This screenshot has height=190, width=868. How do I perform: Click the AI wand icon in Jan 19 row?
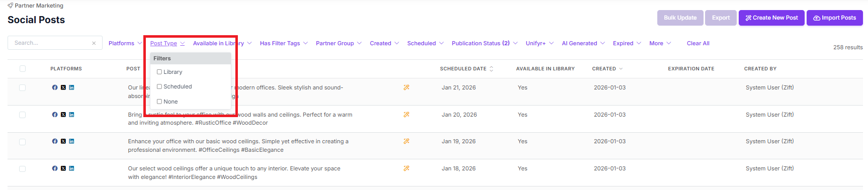pyautogui.click(x=406, y=141)
